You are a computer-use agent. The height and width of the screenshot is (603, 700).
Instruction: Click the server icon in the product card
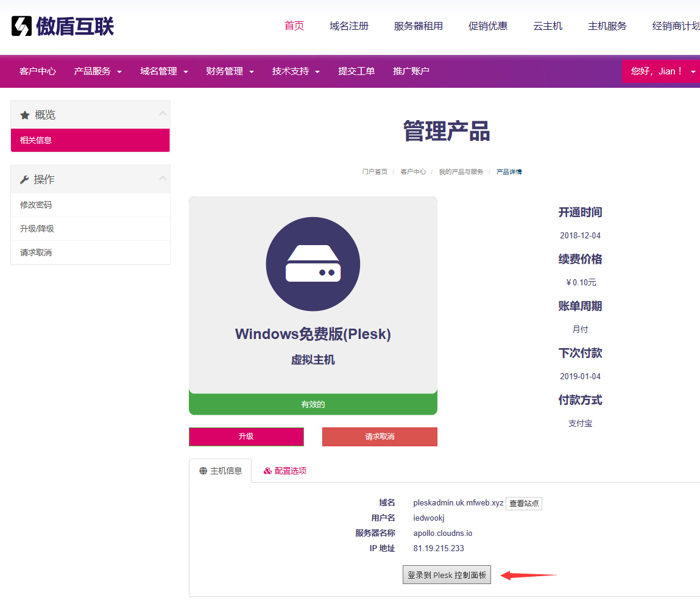click(x=313, y=263)
